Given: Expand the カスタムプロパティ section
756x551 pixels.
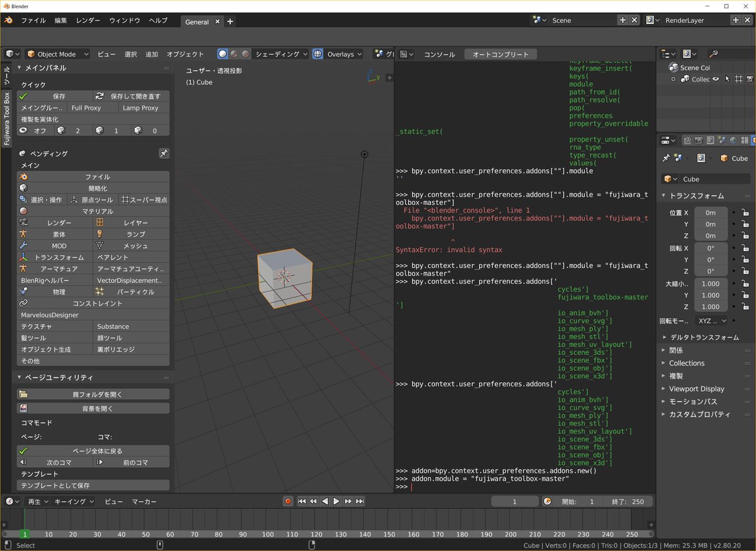Looking at the screenshot, I should click(x=699, y=415).
